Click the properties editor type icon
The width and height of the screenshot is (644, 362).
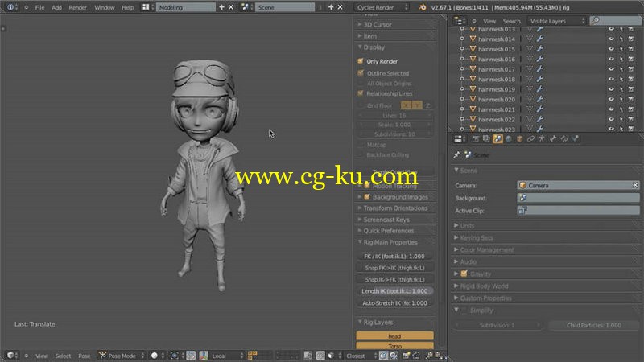pyautogui.click(x=459, y=139)
